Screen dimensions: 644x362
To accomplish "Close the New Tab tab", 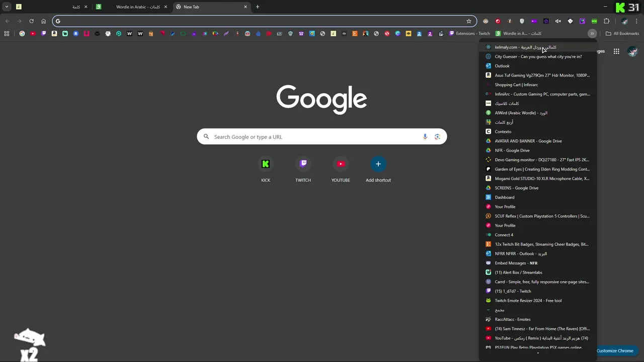I will pyautogui.click(x=246, y=7).
